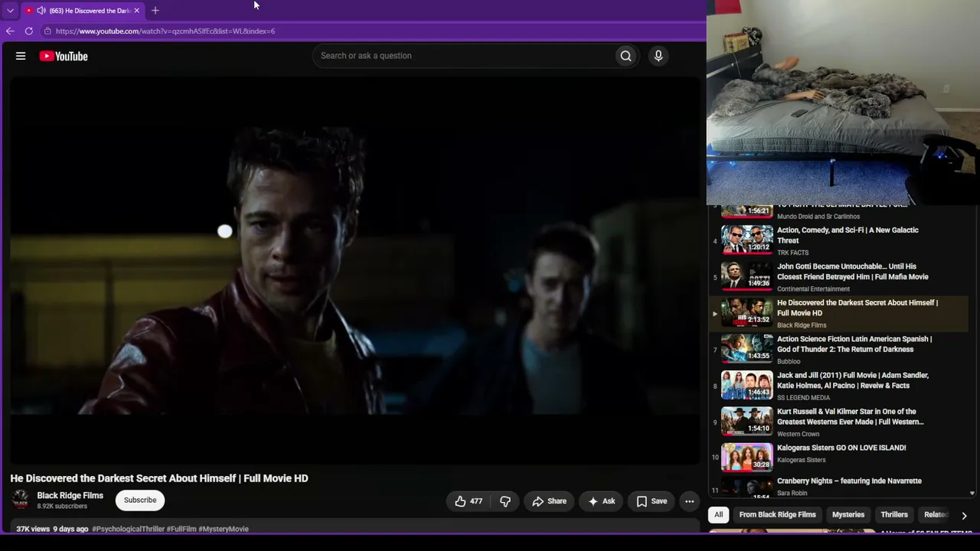Screen dimensions: 980x551
Task: Close the He Discovered the Dark tab
Action: point(136,11)
